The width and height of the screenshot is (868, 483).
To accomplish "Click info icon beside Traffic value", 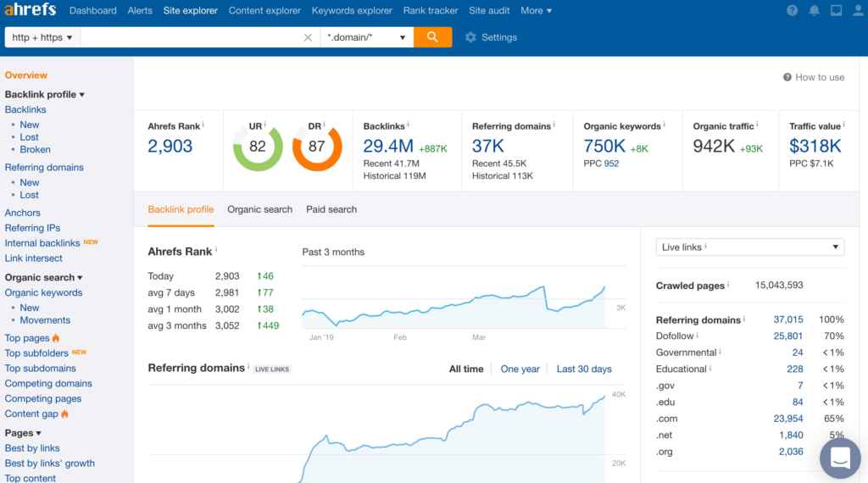I will pos(844,124).
